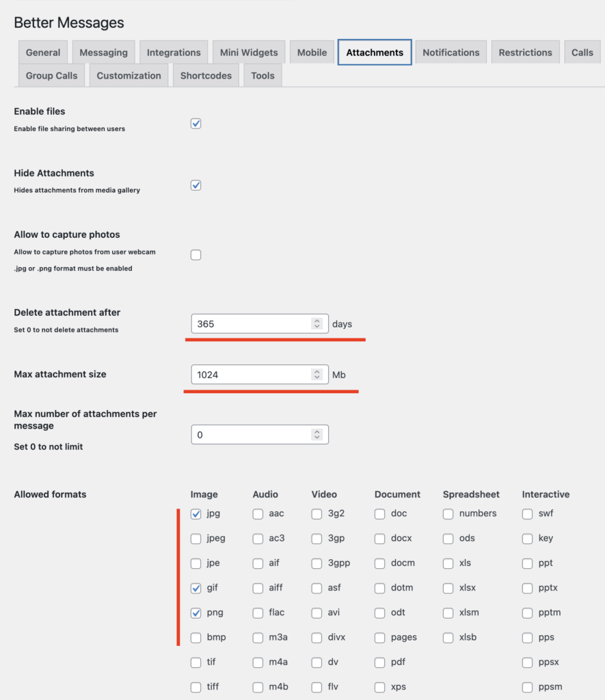This screenshot has width=605, height=700.
Task: Click stepper arrows for max number of attachments
Action: pos(317,435)
